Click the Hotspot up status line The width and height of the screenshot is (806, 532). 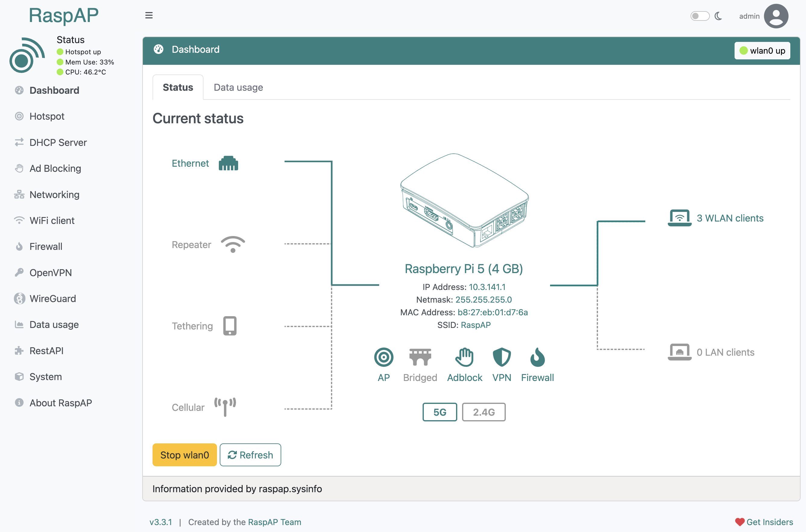point(79,52)
